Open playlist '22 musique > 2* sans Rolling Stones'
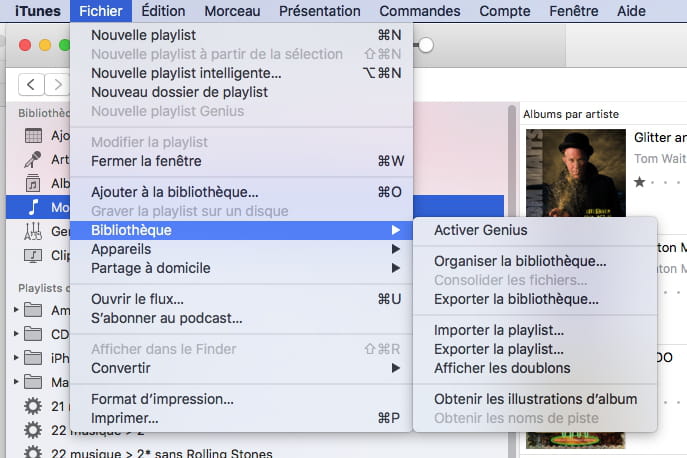687x458 pixels. pyautogui.click(x=162, y=453)
